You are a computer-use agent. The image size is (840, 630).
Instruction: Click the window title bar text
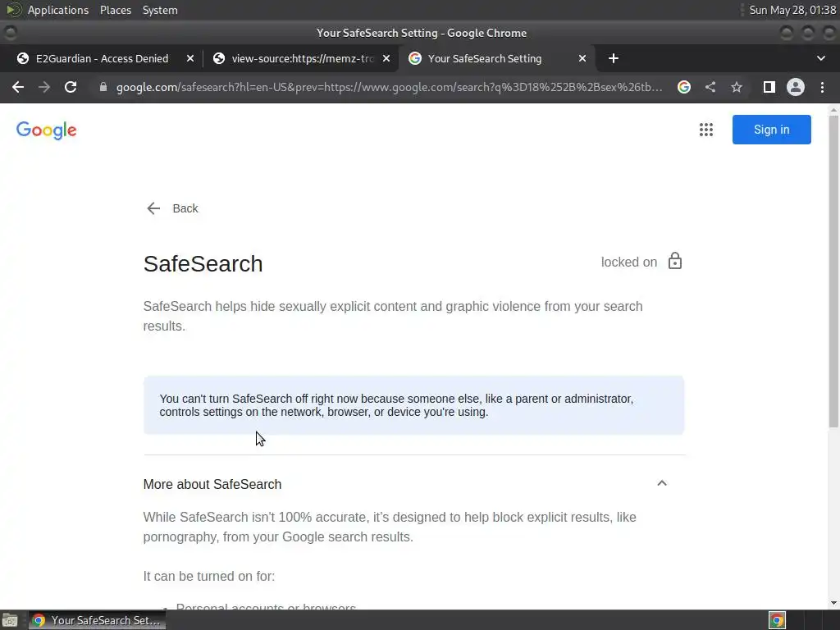(x=422, y=33)
